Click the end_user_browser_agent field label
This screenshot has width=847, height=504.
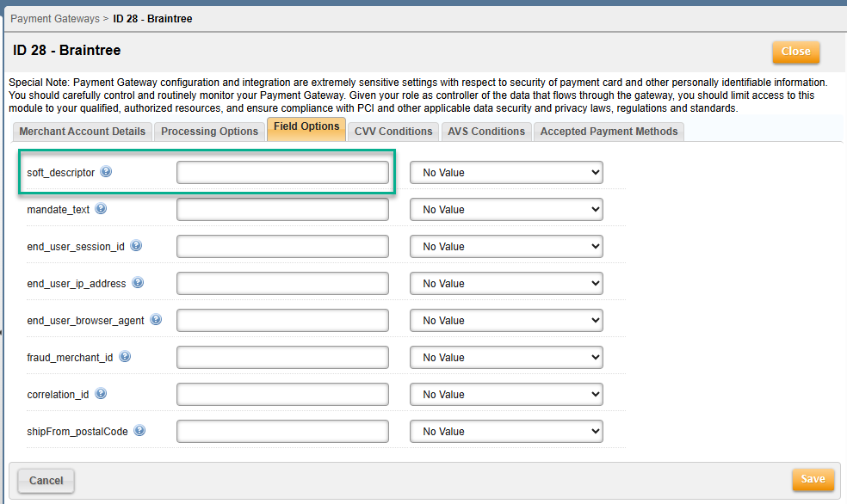point(85,321)
